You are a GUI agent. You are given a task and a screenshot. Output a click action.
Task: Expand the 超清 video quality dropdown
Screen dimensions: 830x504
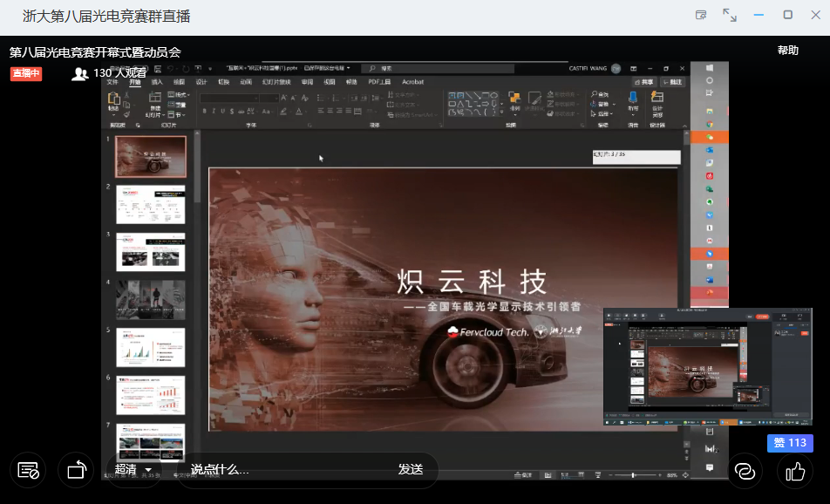click(x=133, y=470)
